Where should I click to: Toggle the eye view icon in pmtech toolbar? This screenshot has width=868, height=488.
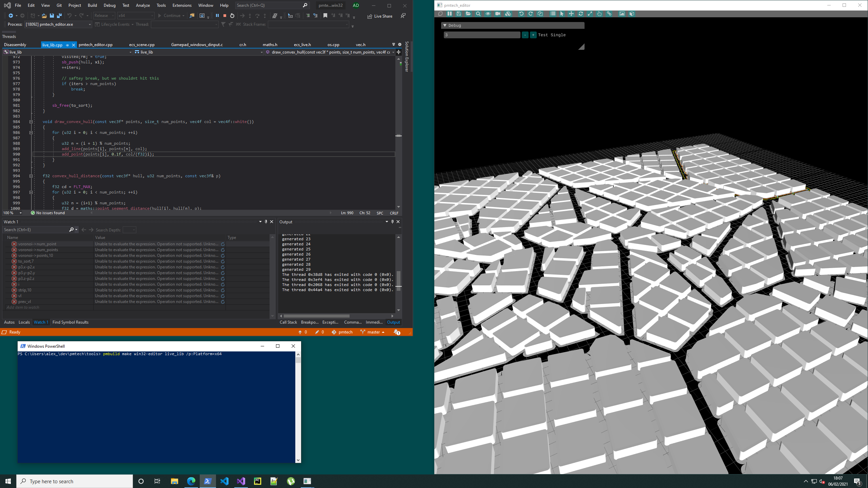click(x=488, y=14)
